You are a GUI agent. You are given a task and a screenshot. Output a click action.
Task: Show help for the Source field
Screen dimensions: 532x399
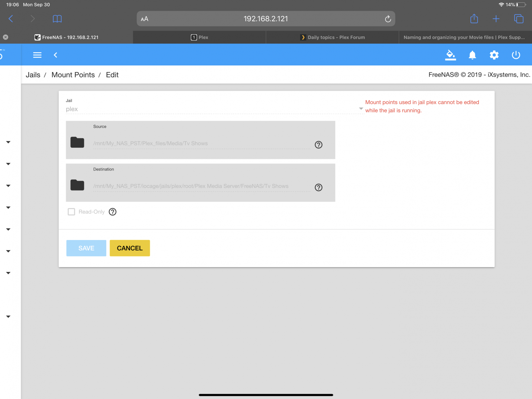pos(318,145)
